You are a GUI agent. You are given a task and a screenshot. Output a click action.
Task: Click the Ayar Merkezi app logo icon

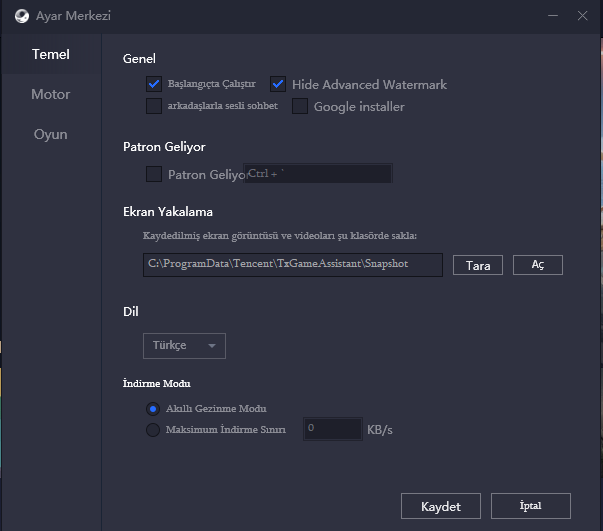coord(21,16)
